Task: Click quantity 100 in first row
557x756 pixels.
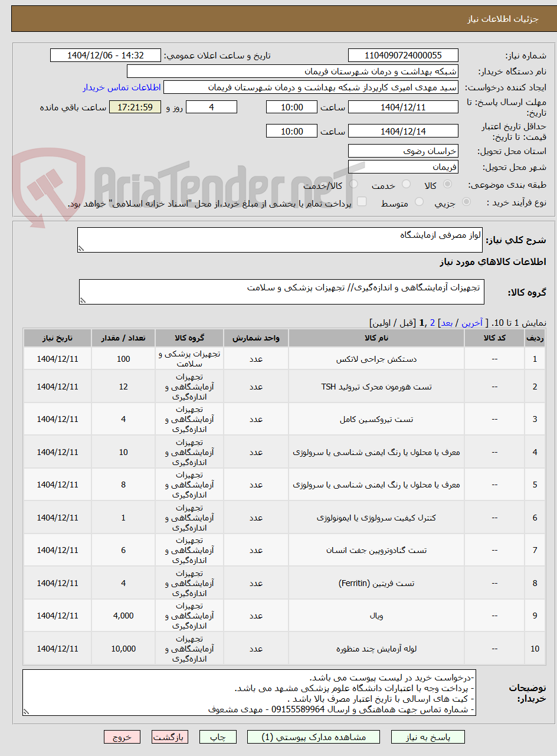Action: click(x=123, y=359)
